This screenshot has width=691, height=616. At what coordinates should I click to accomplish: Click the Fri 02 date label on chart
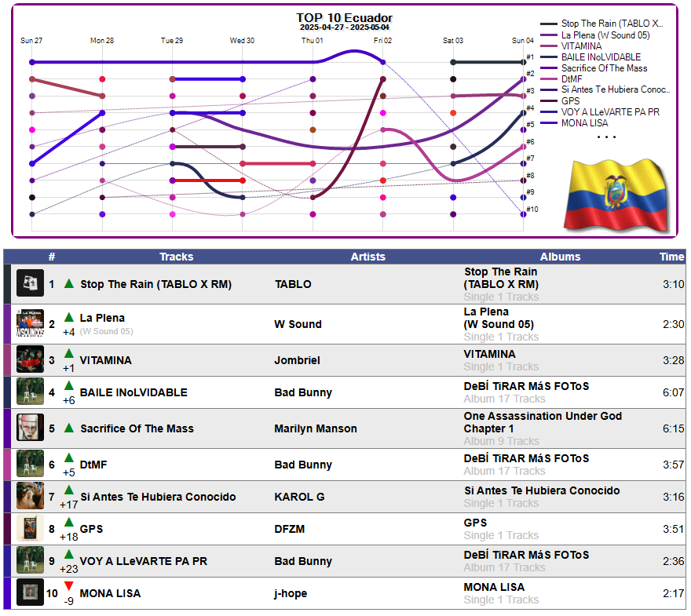(382, 41)
